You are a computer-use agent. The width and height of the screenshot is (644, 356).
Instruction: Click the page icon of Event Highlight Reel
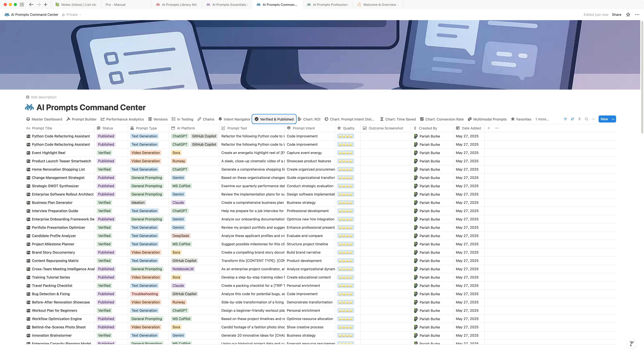(x=28, y=153)
